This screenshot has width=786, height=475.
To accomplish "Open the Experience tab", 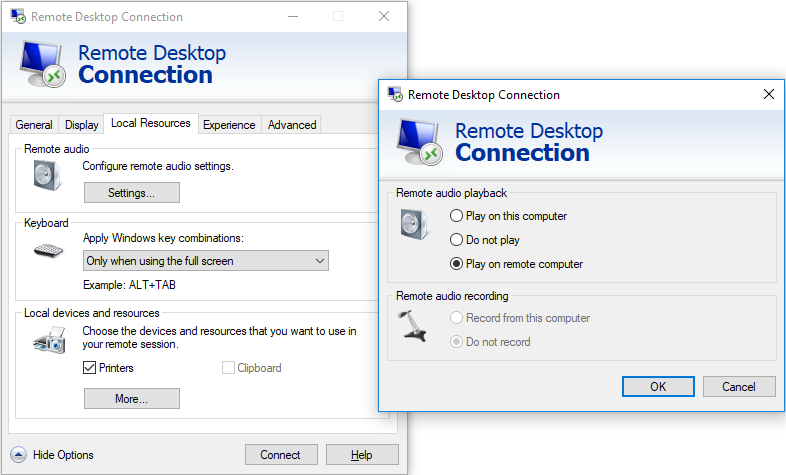I will coord(229,125).
